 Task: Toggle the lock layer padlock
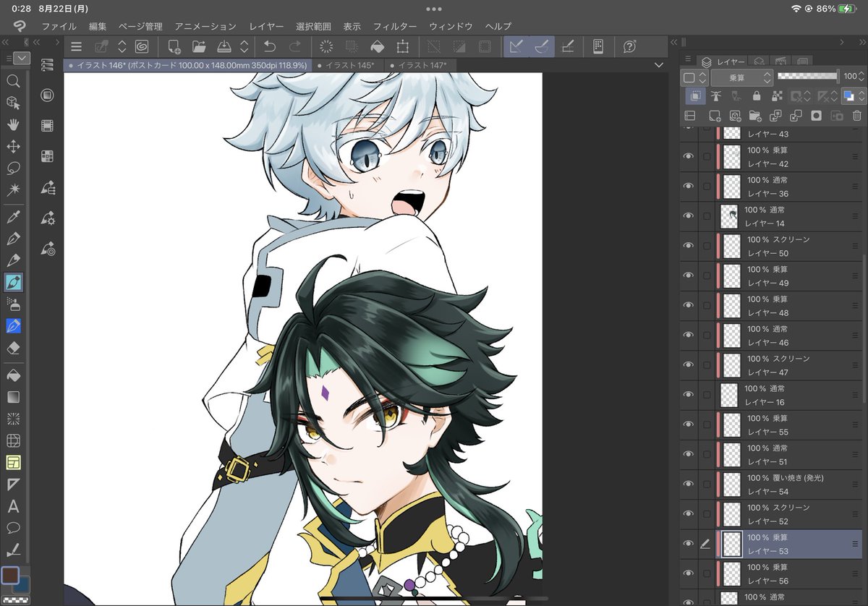tap(757, 95)
